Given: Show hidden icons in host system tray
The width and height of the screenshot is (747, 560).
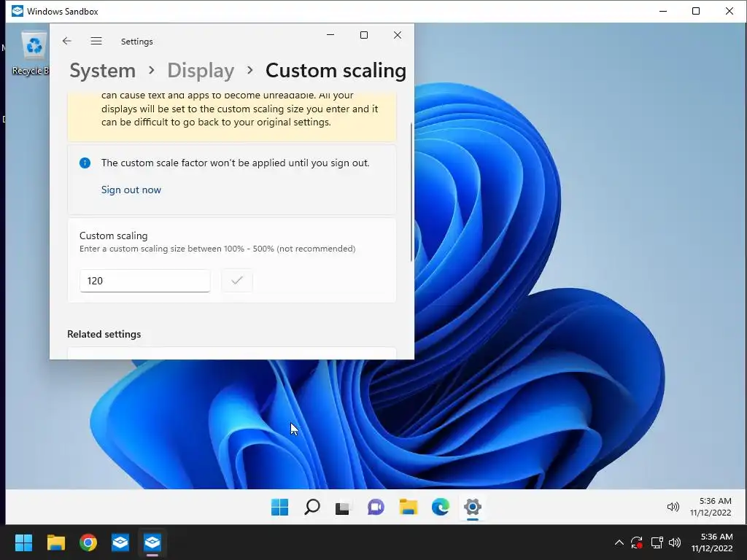Looking at the screenshot, I should [x=619, y=542].
